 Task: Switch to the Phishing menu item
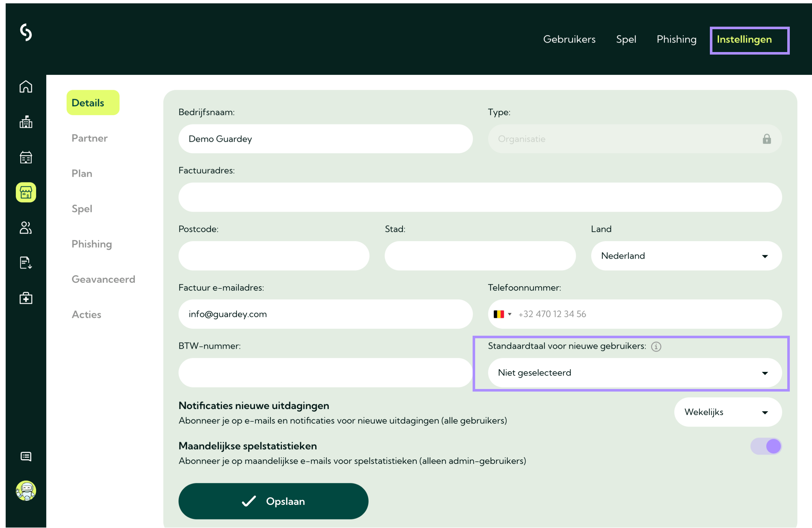pos(677,39)
